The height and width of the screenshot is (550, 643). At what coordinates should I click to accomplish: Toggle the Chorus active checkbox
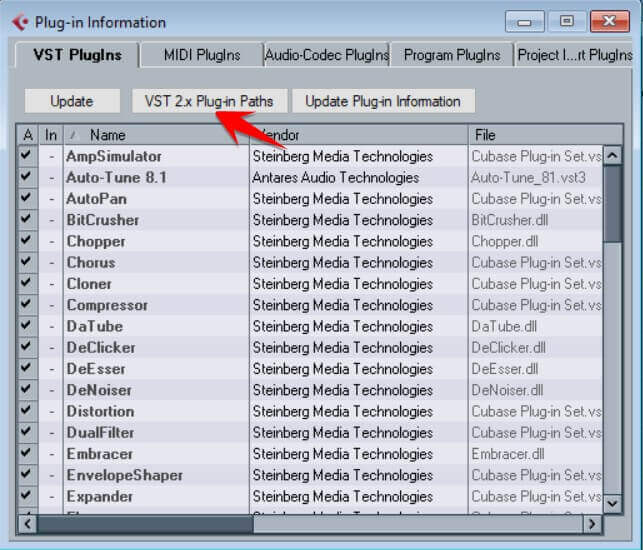[26, 262]
